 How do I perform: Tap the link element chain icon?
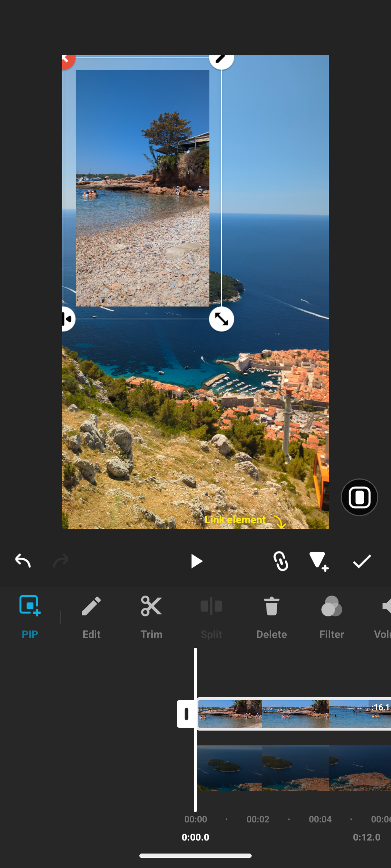tap(281, 561)
